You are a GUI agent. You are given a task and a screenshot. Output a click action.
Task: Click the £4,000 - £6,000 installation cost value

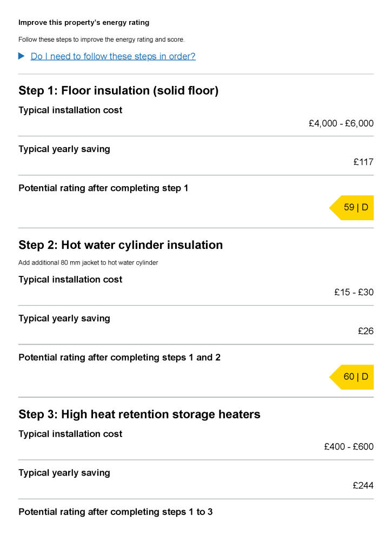pyautogui.click(x=341, y=123)
